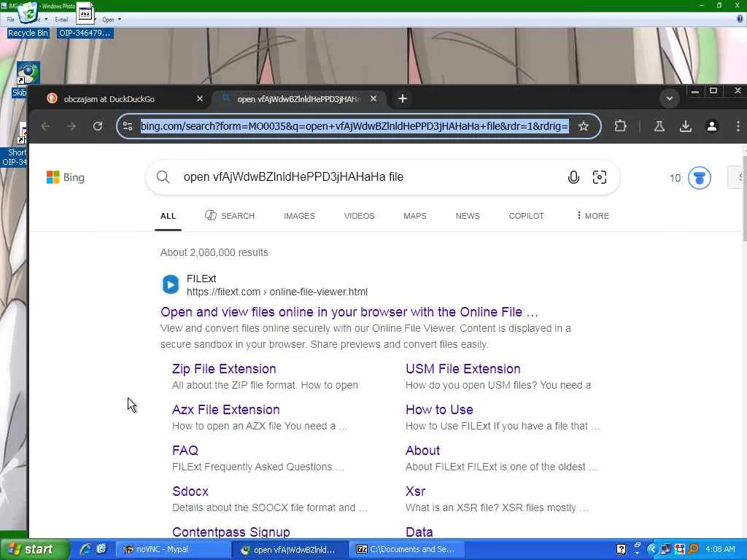Click the bing.com URL address bar

tap(354, 126)
